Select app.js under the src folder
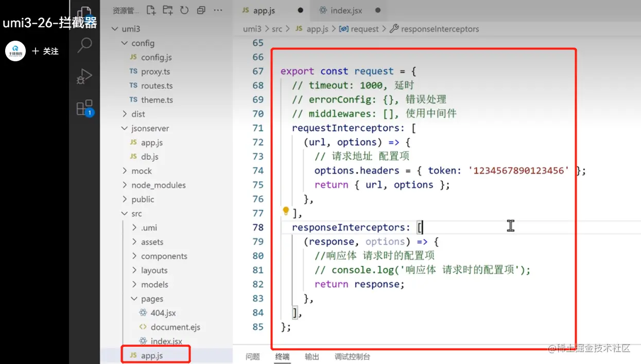The height and width of the screenshot is (364, 641). (x=152, y=355)
